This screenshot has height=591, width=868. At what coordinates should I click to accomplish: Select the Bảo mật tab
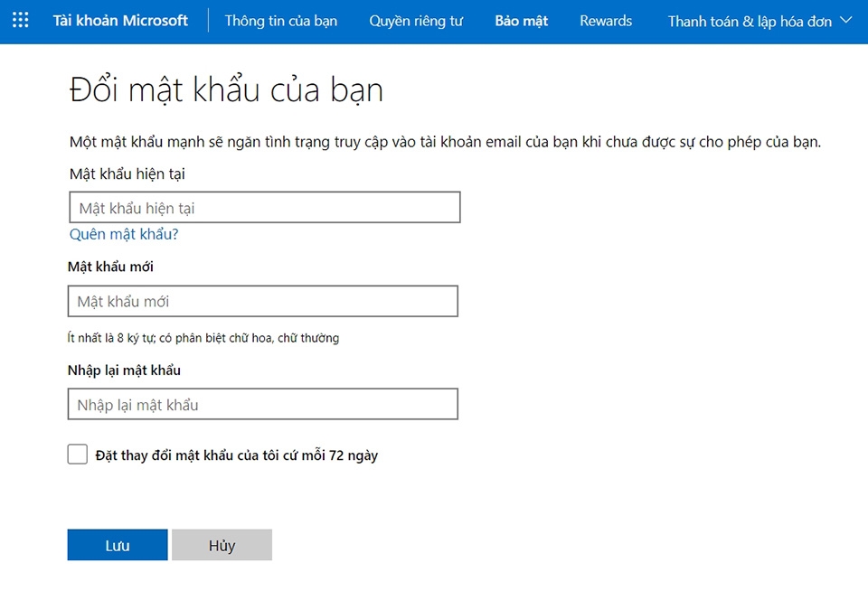(521, 21)
